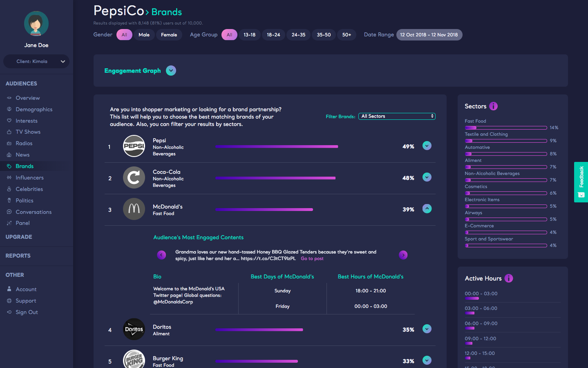
Task: Go to the Politics section
Action: pos(25,200)
